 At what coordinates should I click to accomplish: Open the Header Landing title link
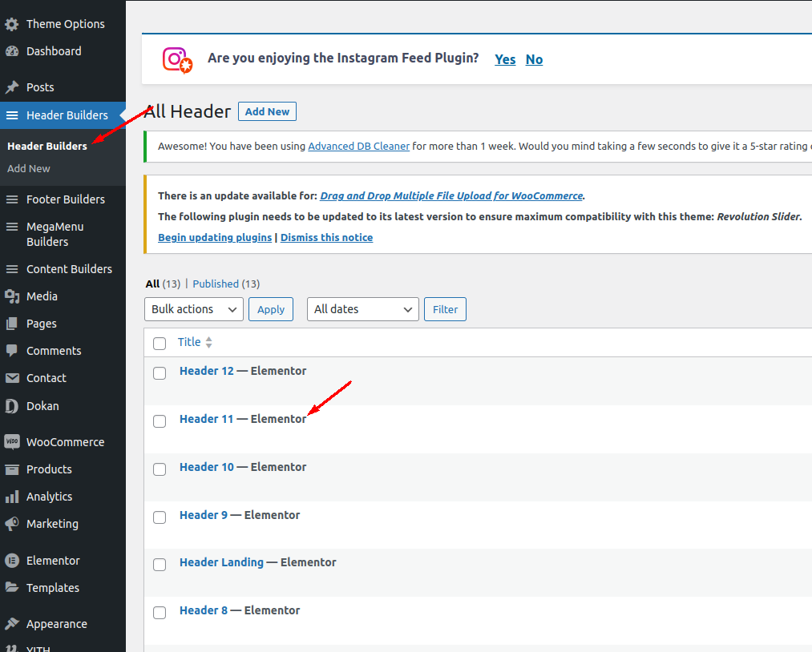click(x=222, y=562)
